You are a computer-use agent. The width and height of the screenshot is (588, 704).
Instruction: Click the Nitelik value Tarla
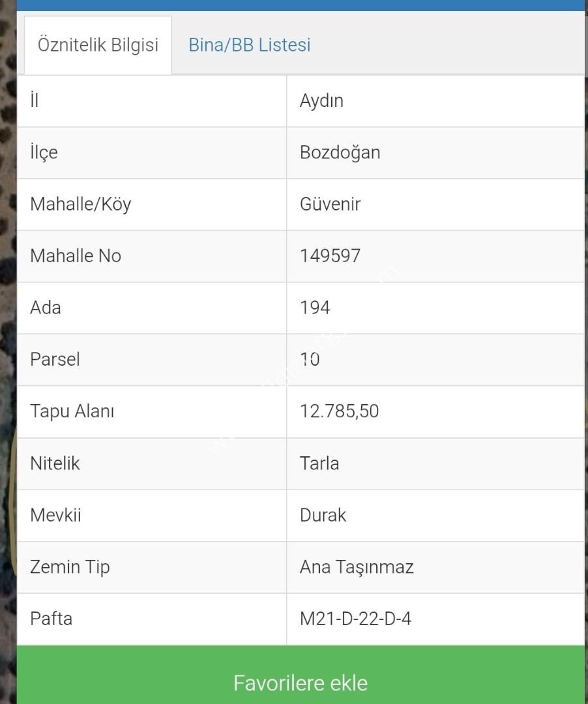click(319, 463)
